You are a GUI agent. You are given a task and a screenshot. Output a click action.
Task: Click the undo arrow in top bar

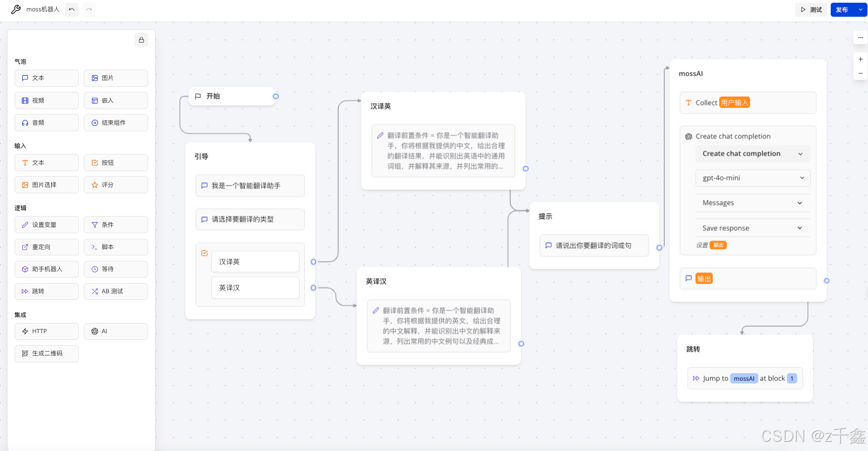click(x=71, y=10)
